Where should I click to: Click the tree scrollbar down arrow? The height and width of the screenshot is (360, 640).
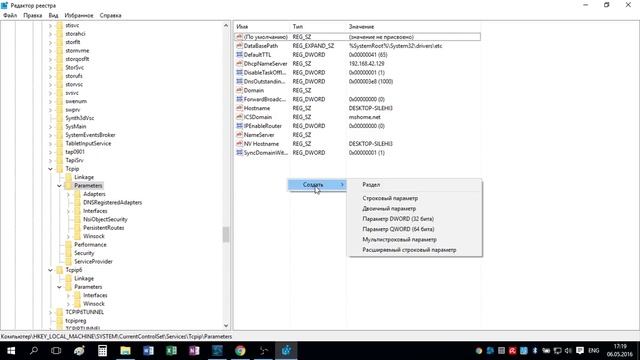coord(226,326)
